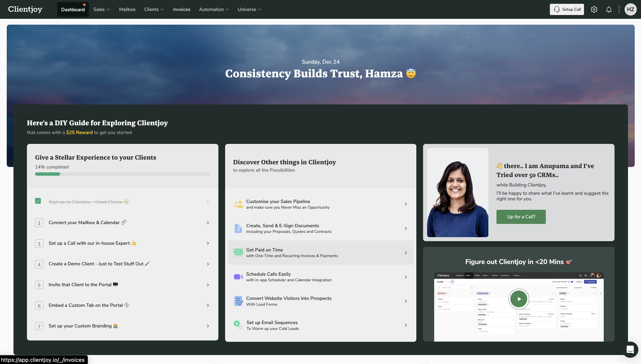The image size is (641, 364).
Task: Expand the Automation dropdown menu
Action: coord(214,9)
